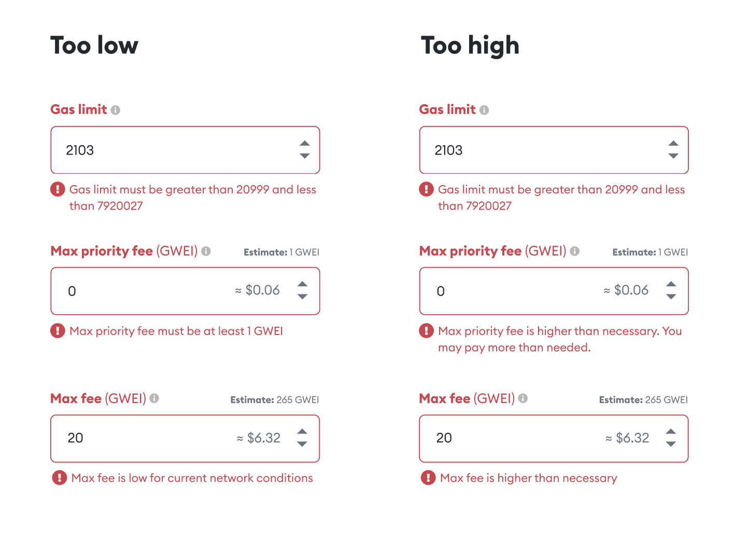
Task: Click the error icon beside 'Gas limit must be greater'
Action: click(58, 189)
